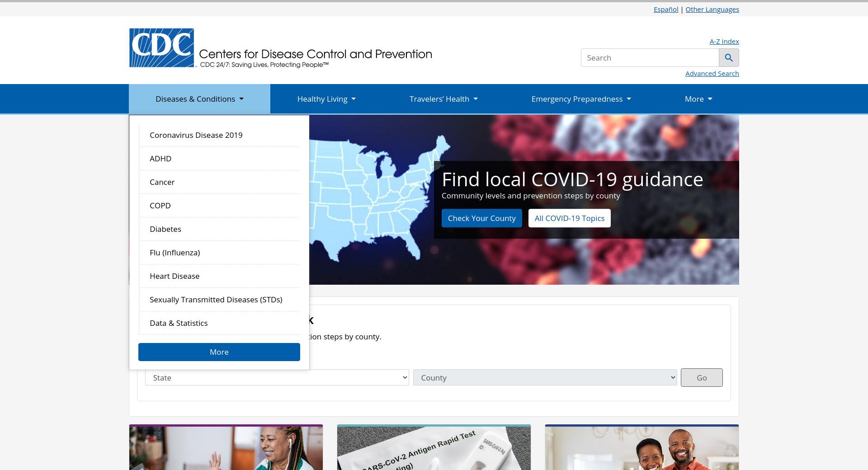Screen dimensions: 868x470
Task: Collapse the Diseases & Conditions menu
Action: tap(199, 99)
